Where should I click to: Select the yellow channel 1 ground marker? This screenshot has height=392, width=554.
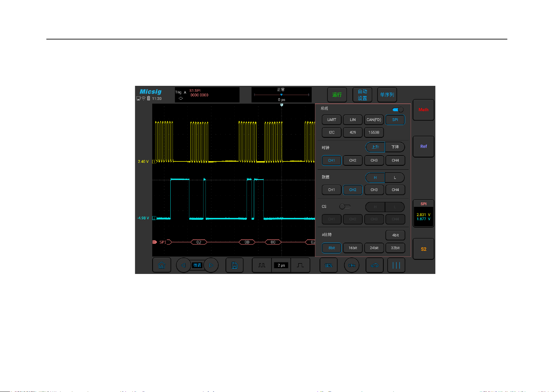click(154, 161)
